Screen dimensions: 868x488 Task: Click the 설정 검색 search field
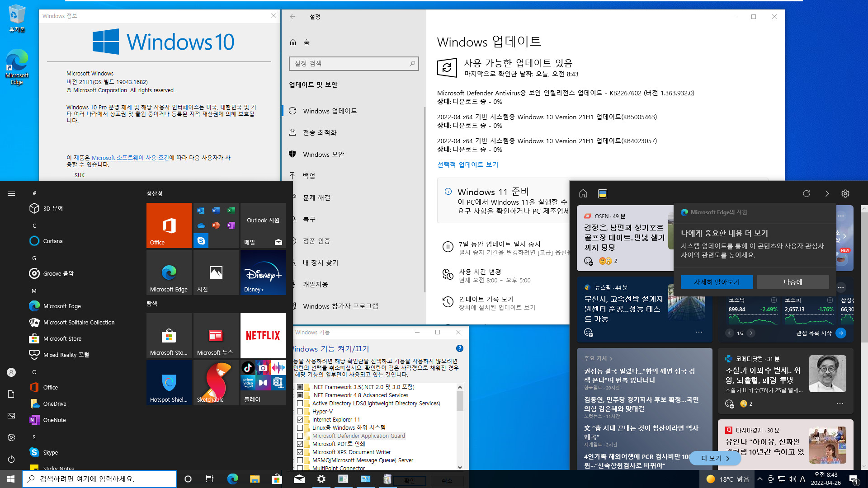pos(354,64)
